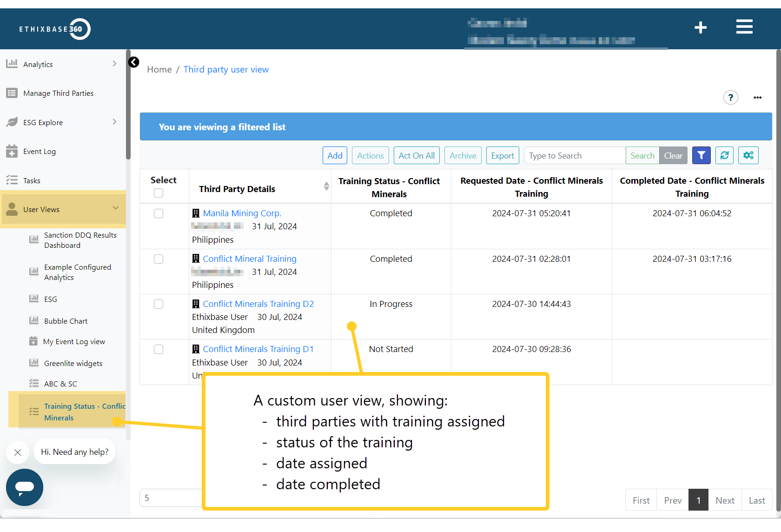781x532 pixels.
Task: Click the Type to Search field
Action: [574, 155]
